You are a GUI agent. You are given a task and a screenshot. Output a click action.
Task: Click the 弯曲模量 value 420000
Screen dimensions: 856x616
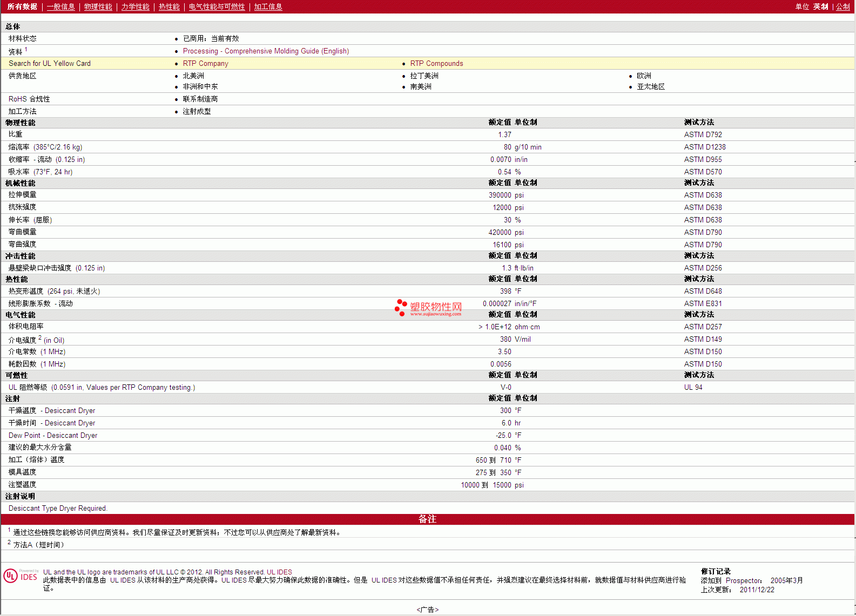pyautogui.click(x=500, y=233)
